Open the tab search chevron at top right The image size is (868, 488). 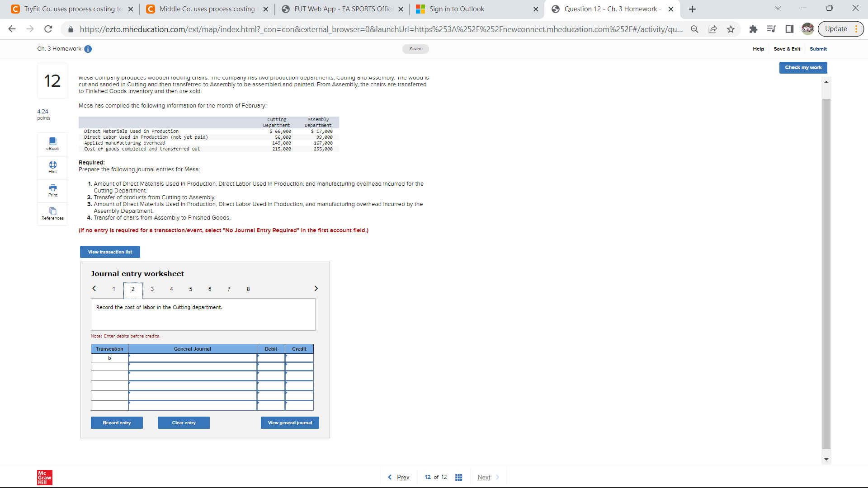point(778,8)
